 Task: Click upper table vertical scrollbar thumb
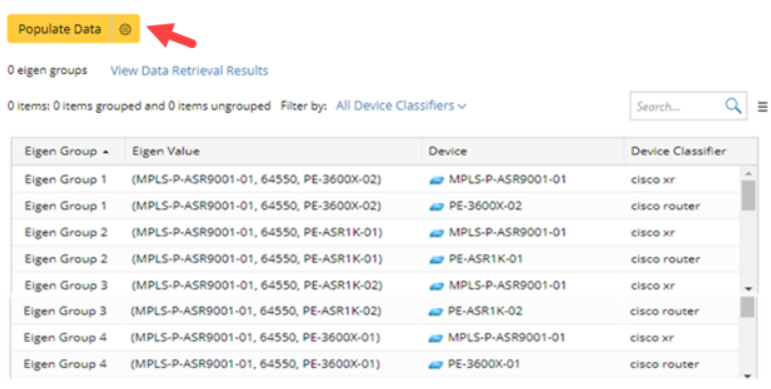748,195
